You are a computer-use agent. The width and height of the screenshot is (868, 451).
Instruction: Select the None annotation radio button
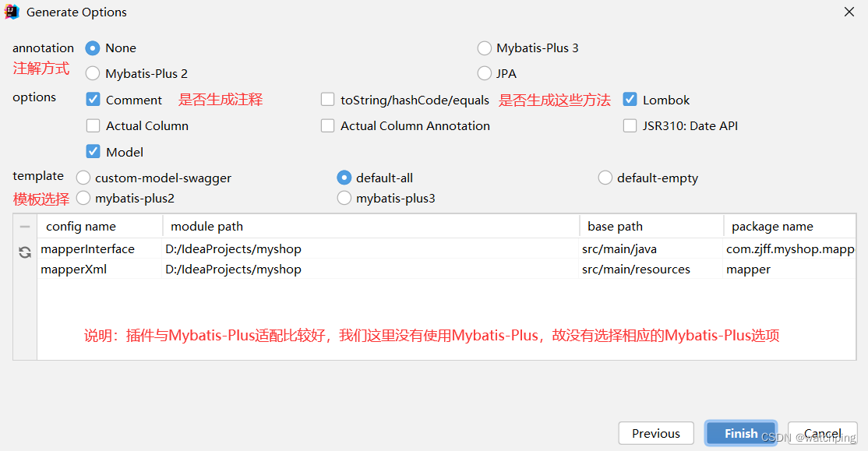click(93, 48)
